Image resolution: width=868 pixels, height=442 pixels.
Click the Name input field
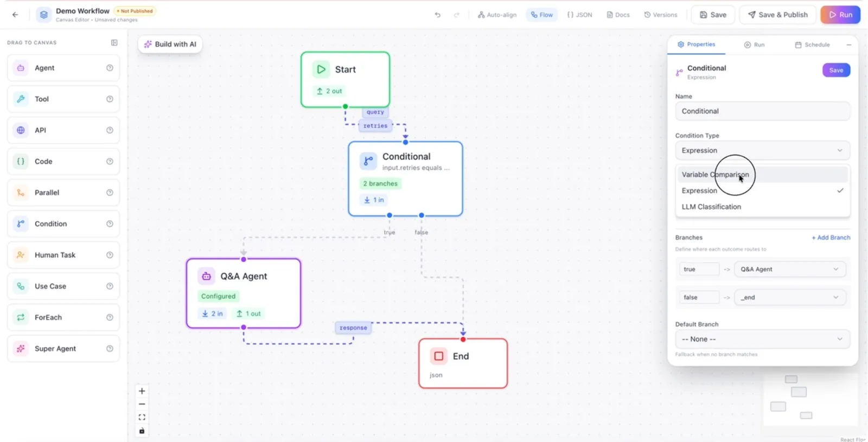pos(762,111)
